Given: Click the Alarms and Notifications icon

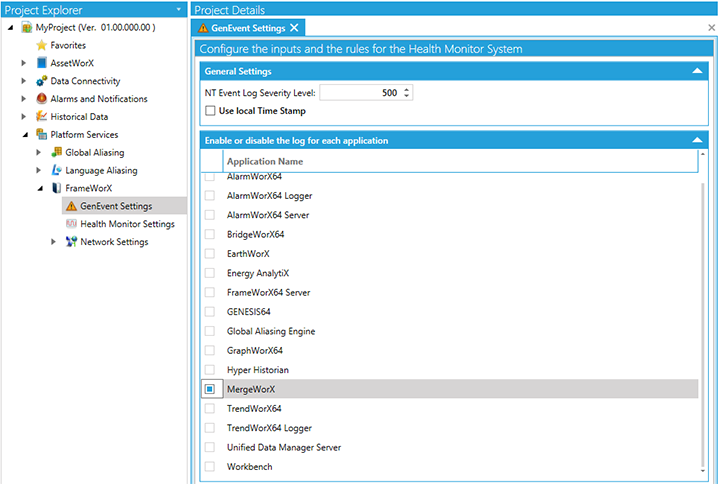Looking at the screenshot, I should tap(42, 99).
